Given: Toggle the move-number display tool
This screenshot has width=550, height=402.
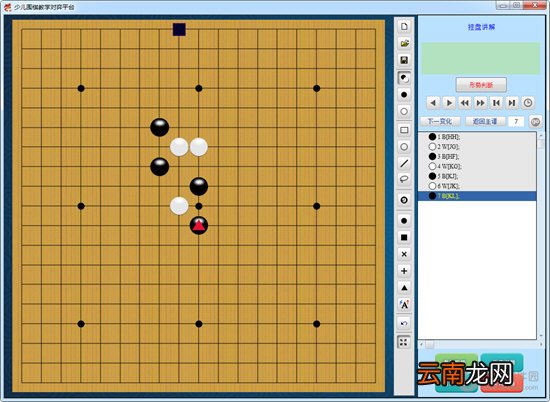Looking at the screenshot, I should click(x=404, y=200).
